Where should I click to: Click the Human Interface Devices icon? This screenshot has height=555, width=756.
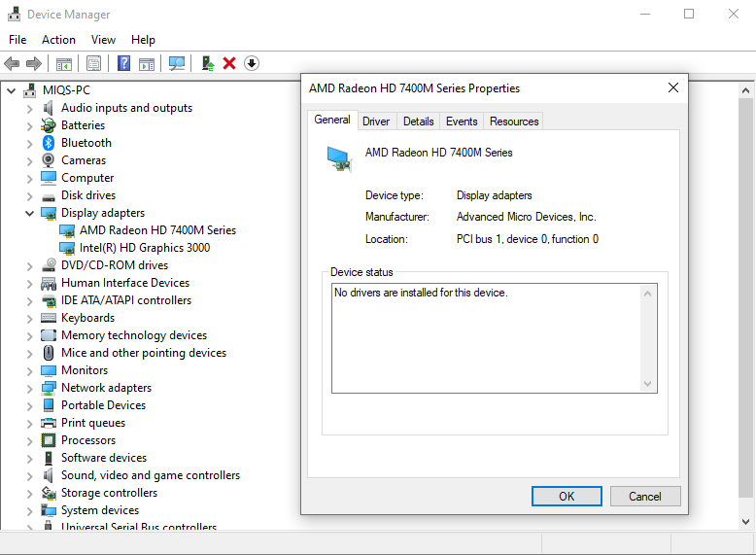(49, 283)
